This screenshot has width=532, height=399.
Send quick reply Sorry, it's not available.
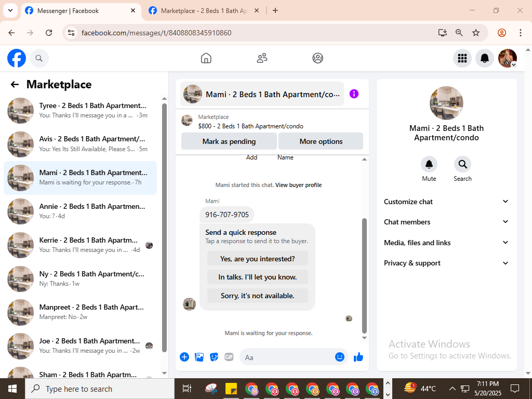[258, 296]
